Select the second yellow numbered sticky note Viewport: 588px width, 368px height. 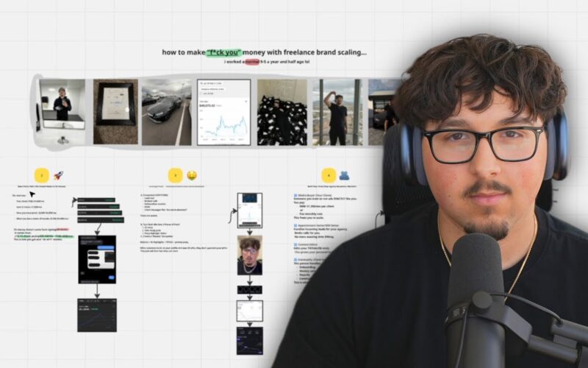[x=175, y=175]
